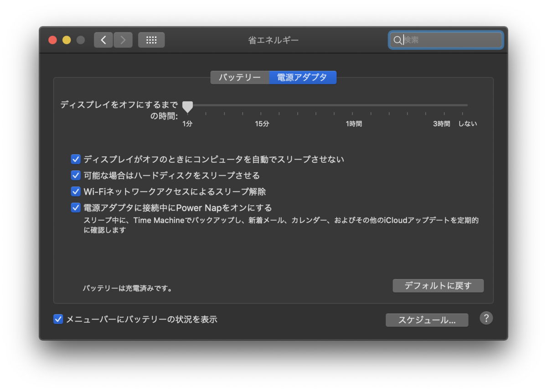Open the help question mark button

pyautogui.click(x=486, y=318)
